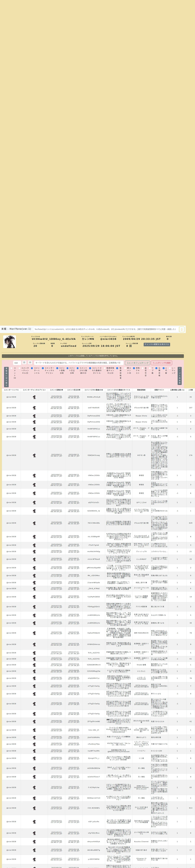Viewport: 195px width, 868px height.
Task: Click the commenter icon in the F-VCfHpfchw row
Action: tap(34, 787)
